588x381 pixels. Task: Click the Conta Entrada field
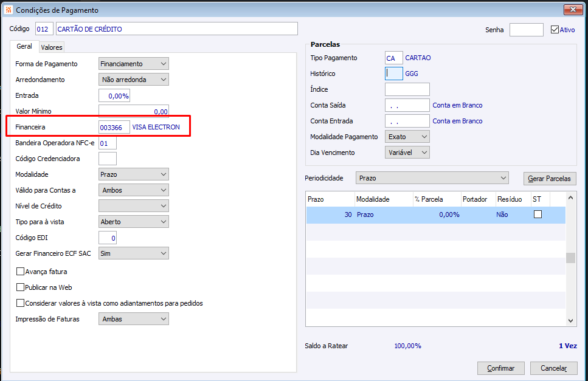tap(407, 121)
